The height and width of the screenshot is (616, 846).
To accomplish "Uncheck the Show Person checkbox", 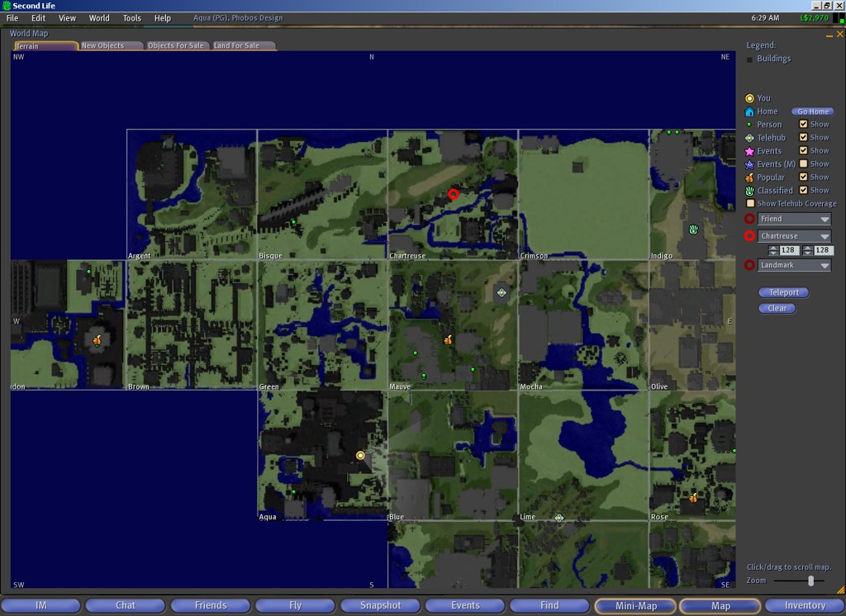I will click(803, 125).
